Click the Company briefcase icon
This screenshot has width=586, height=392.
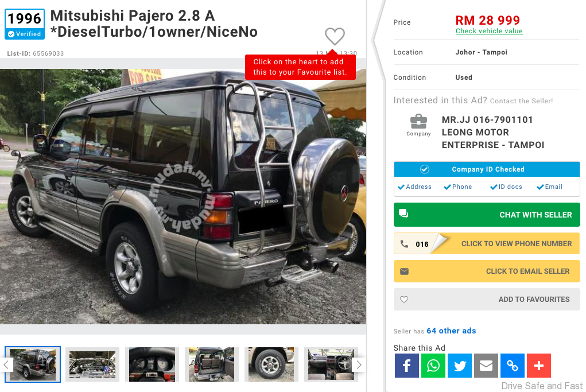[418, 122]
